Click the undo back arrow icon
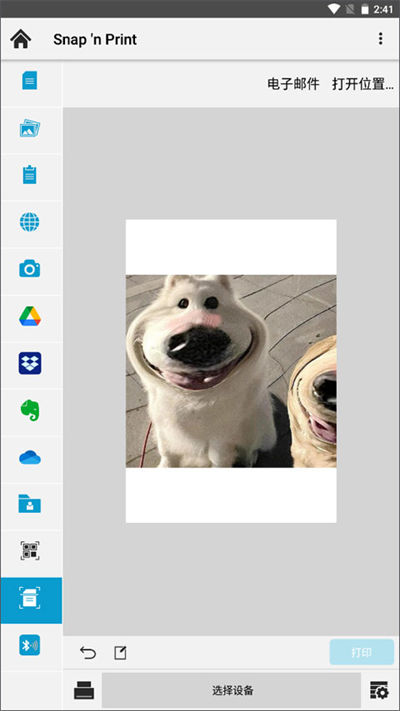The height and width of the screenshot is (711, 400). [88, 653]
